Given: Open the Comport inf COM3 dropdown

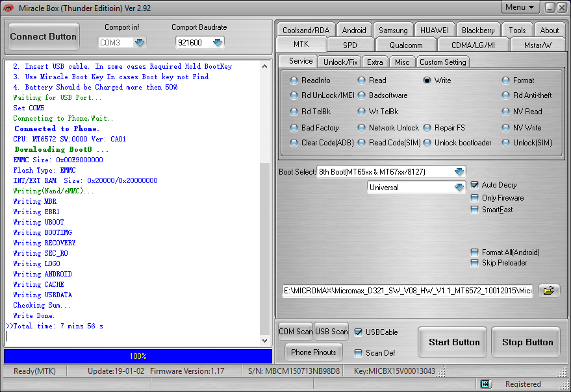Looking at the screenshot, I should (x=140, y=43).
